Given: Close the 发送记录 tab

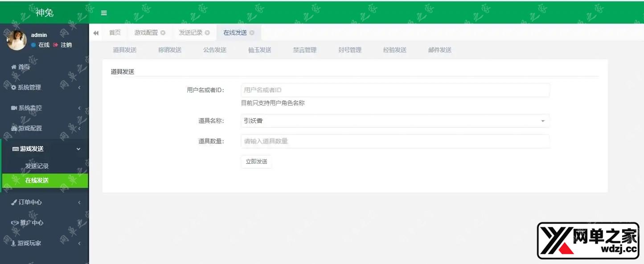Looking at the screenshot, I should 207,33.
